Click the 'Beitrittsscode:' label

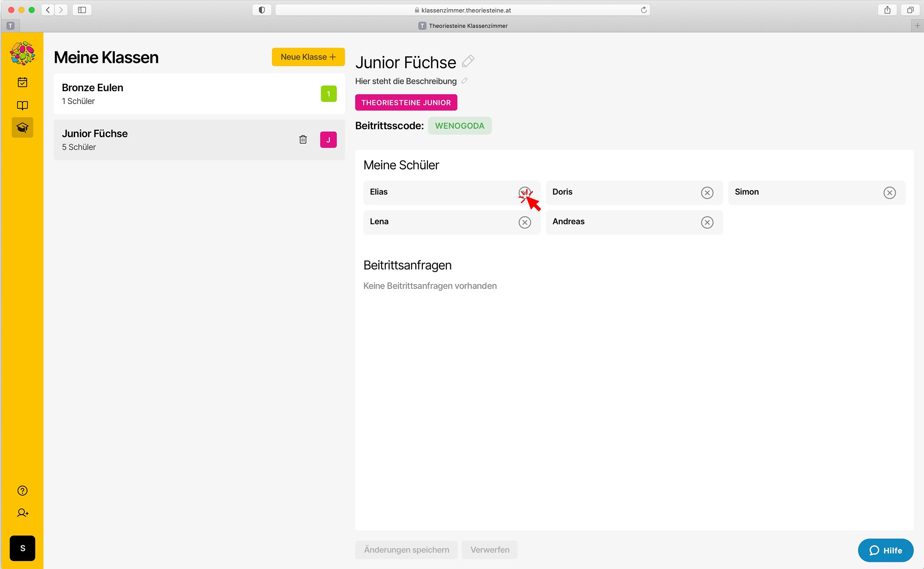[390, 126]
